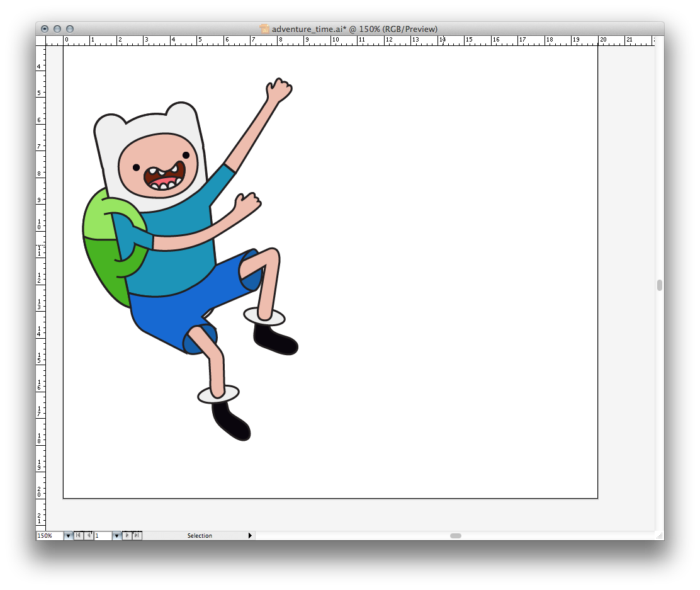Expand the status bar popup triangle
The image size is (700, 590).
point(250,536)
